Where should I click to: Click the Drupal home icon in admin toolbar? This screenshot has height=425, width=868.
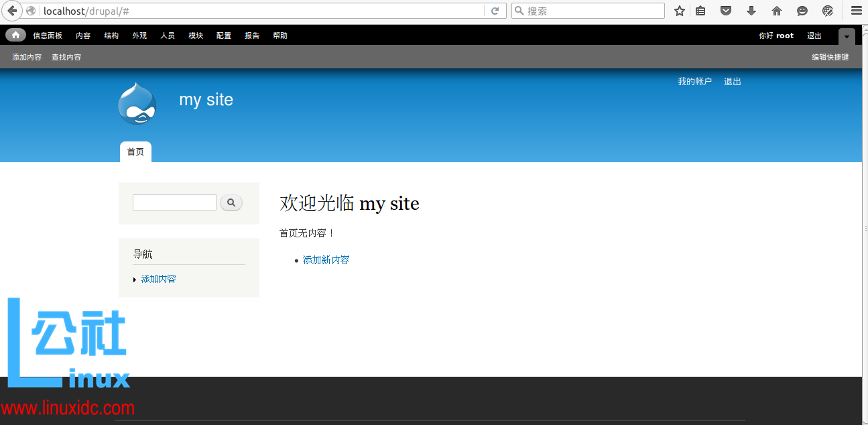(15, 35)
